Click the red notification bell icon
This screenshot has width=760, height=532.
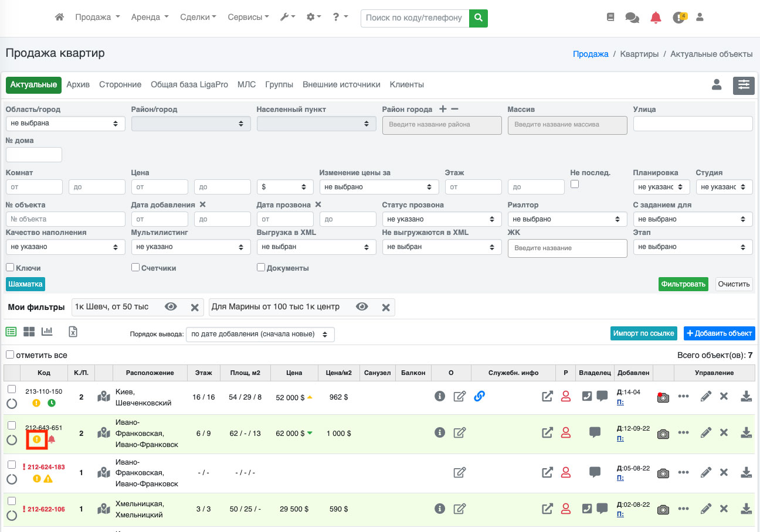[x=656, y=18]
